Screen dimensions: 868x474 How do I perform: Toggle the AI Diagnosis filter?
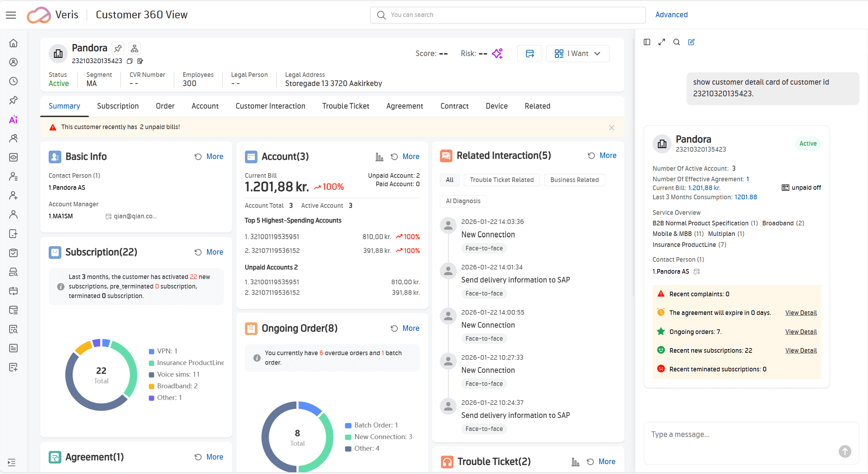pyautogui.click(x=463, y=201)
